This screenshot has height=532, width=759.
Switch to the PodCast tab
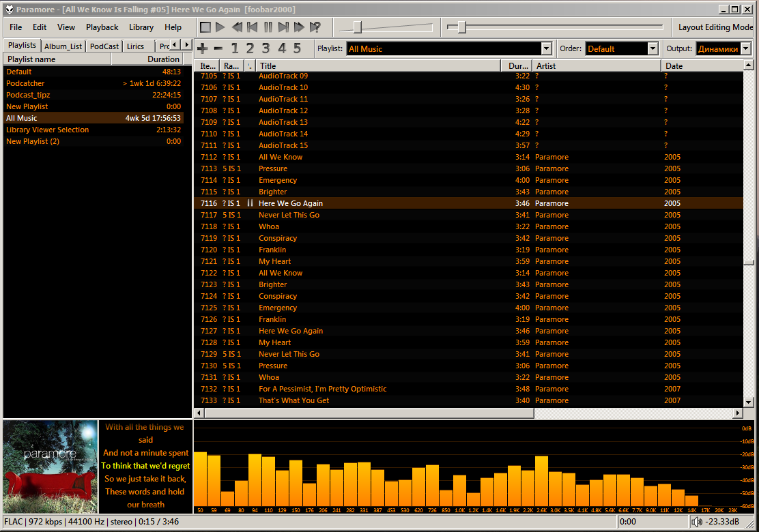point(104,46)
